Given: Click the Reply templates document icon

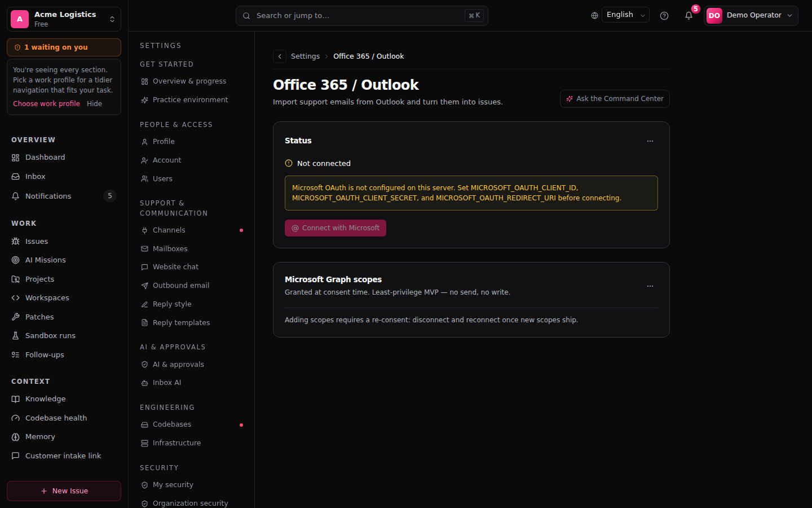Looking at the screenshot, I should click(x=145, y=323).
